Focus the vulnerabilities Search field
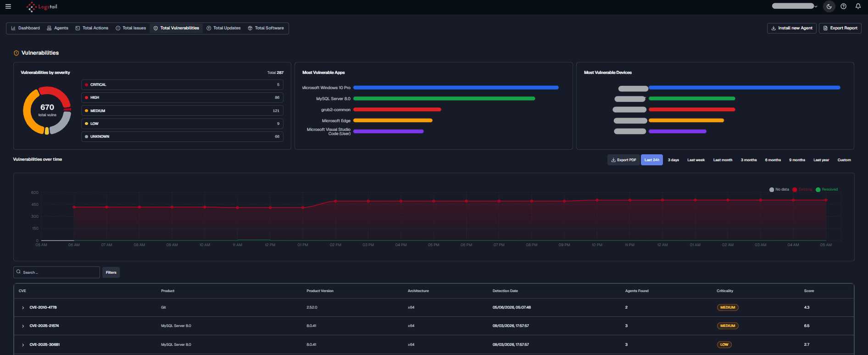The image size is (868, 355). pyautogui.click(x=56, y=272)
